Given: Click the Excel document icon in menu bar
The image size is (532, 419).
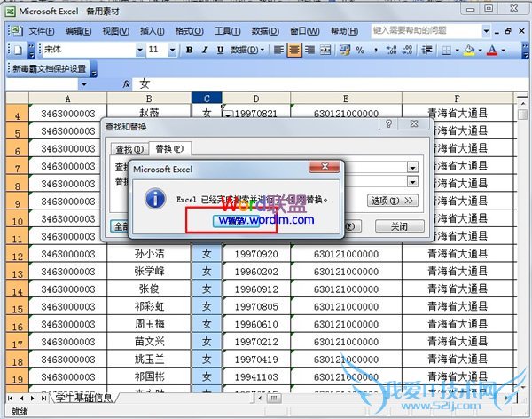Looking at the screenshot, I should (15, 31).
